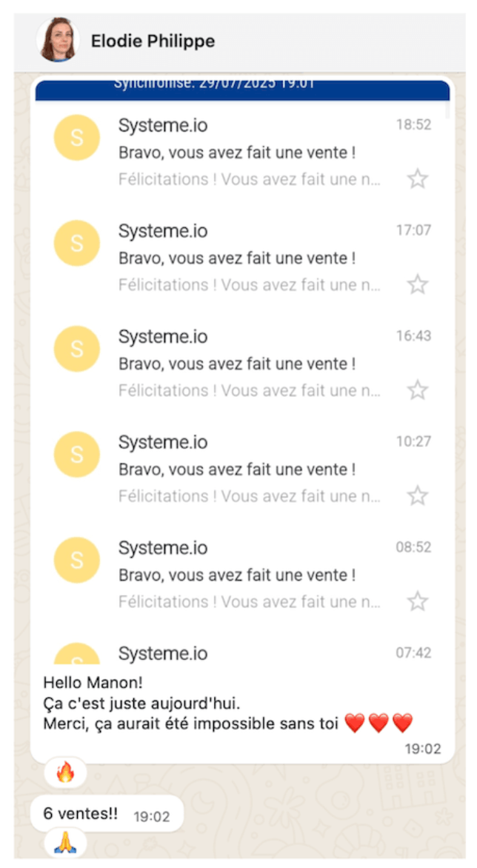The image size is (477, 868).
Task: Open the Elodie Philippe contact name
Action: pos(153,41)
